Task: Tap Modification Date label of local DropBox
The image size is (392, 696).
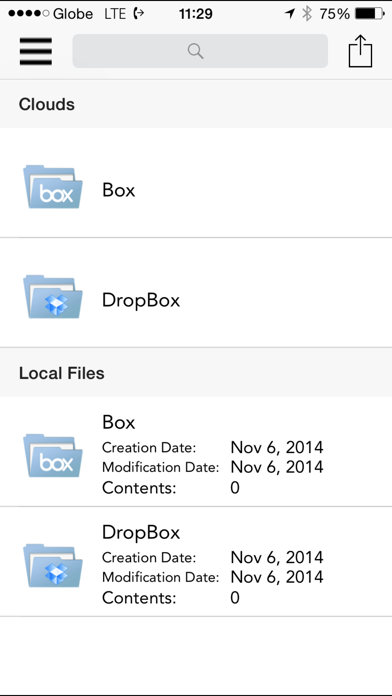Action: [161, 577]
